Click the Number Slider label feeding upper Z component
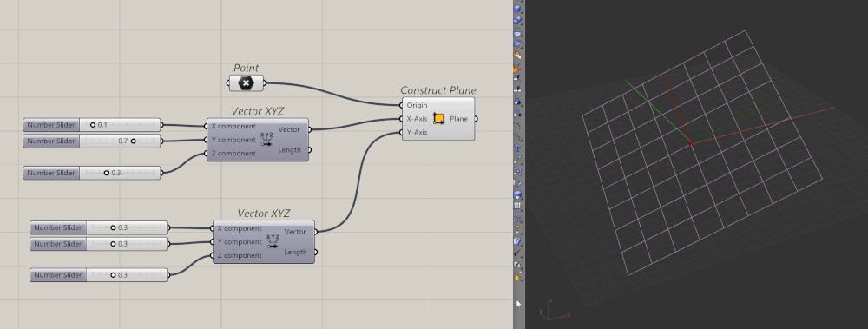 coord(51,173)
